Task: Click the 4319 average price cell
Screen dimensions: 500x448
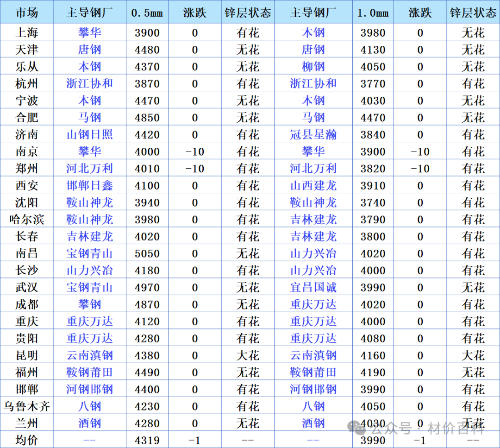Action: [x=147, y=440]
